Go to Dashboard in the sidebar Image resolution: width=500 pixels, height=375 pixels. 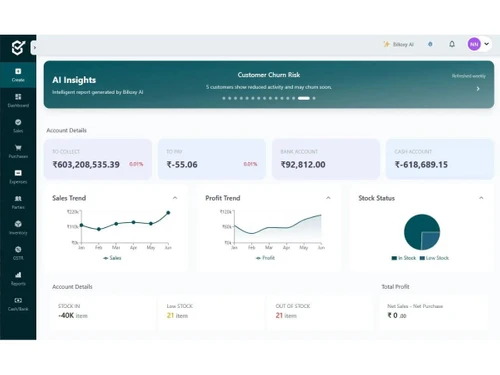click(18, 100)
